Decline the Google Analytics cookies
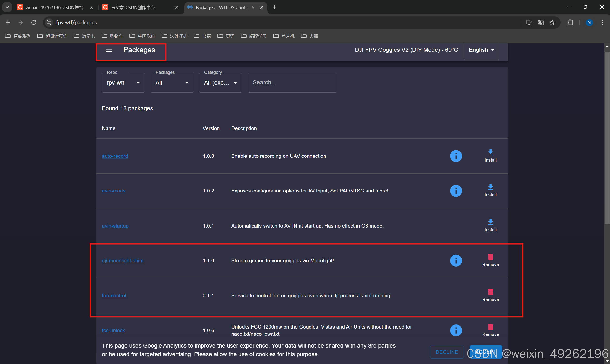610x364 pixels. tap(446, 352)
